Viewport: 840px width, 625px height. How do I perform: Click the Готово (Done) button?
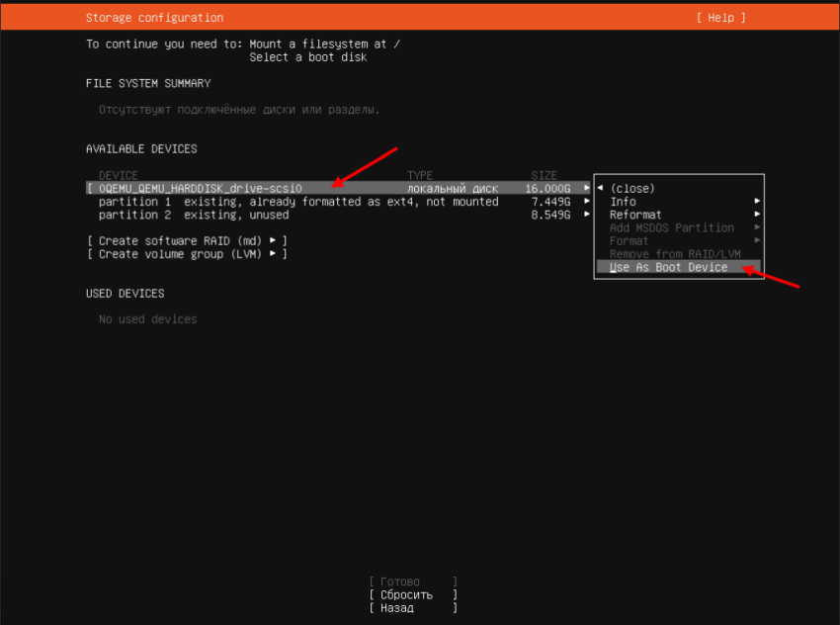coord(413,581)
